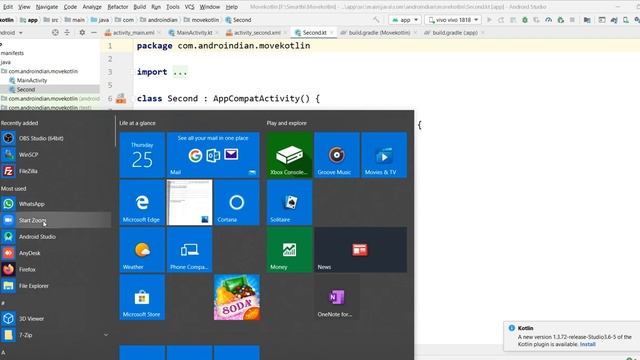This screenshot has width=640, height=360.
Task: Open the Movies & TV tile
Action: click(x=384, y=155)
